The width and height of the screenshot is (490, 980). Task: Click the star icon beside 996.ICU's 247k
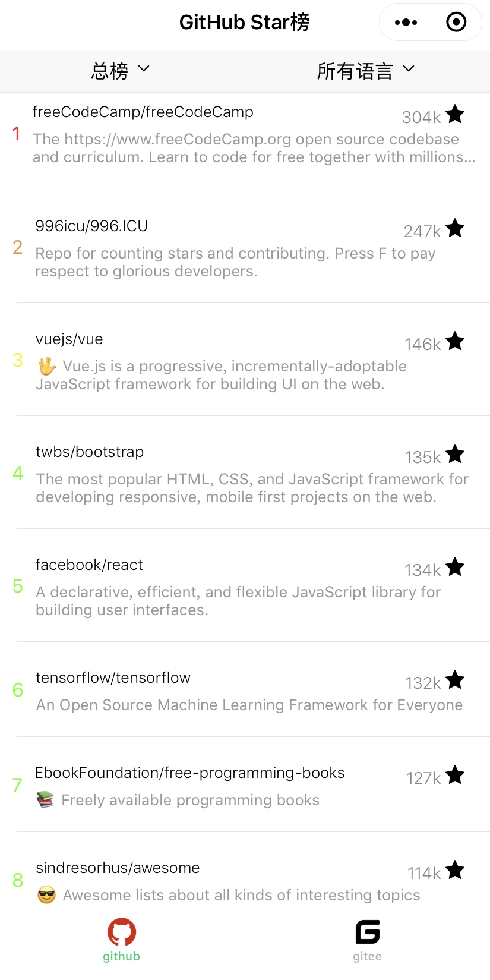point(455,228)
